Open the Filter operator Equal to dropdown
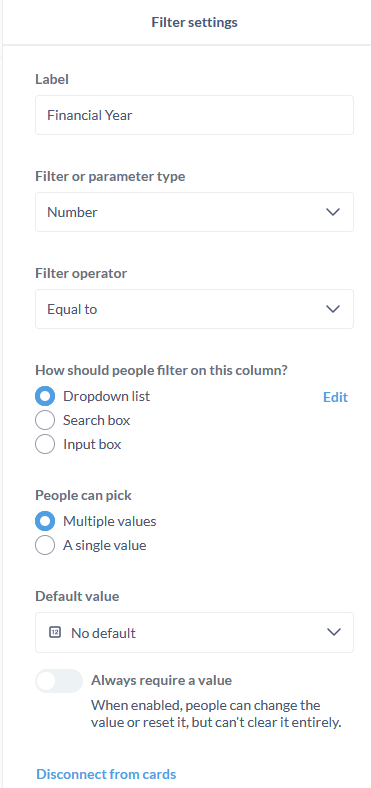371x788 pixels. [x=194, y=309]
